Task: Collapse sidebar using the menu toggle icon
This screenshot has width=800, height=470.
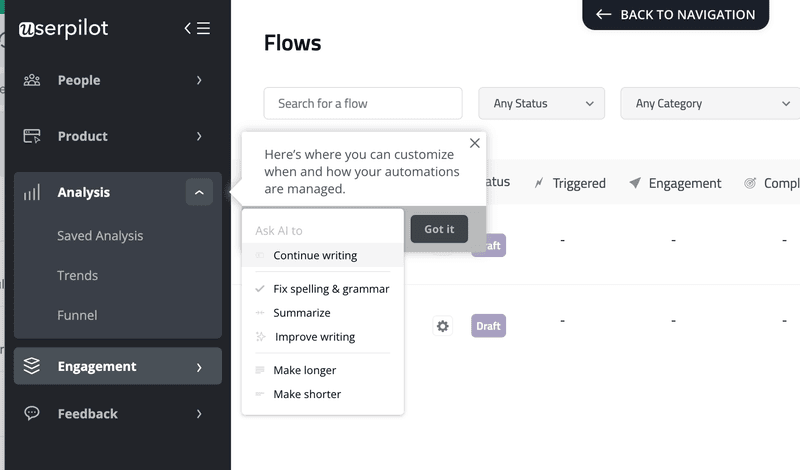Action: click(x=197, y=28)
